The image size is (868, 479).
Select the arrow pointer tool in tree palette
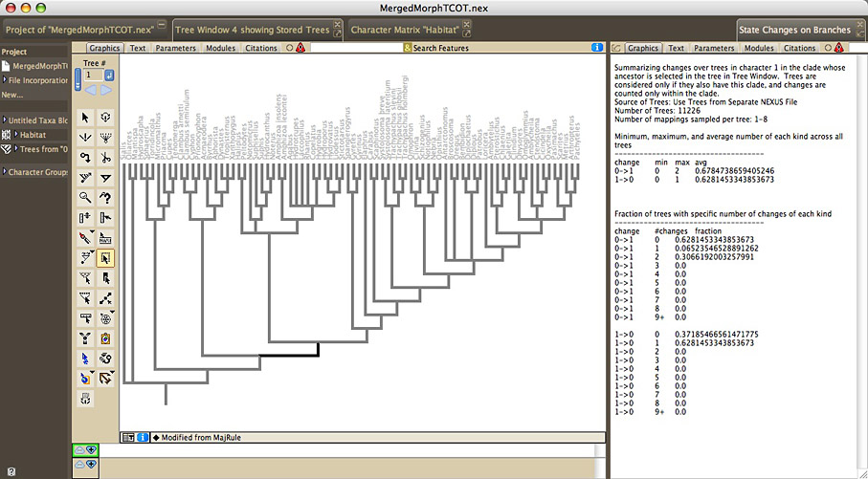pos(85,118)
